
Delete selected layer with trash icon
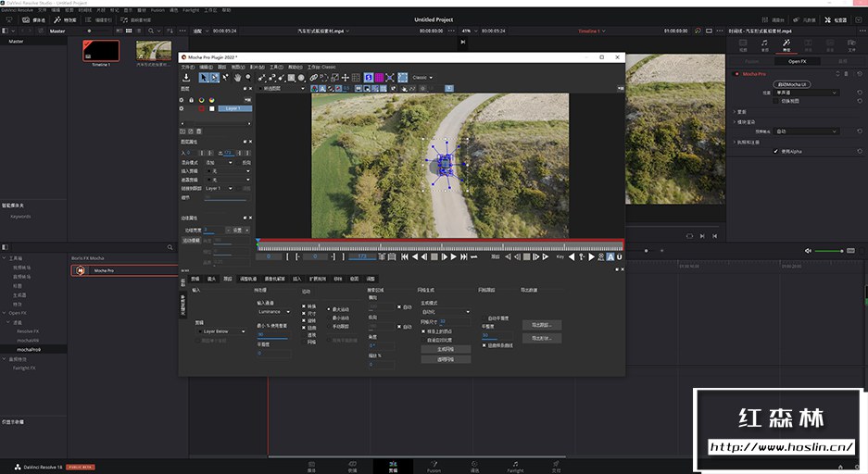[x=199, y=131]
